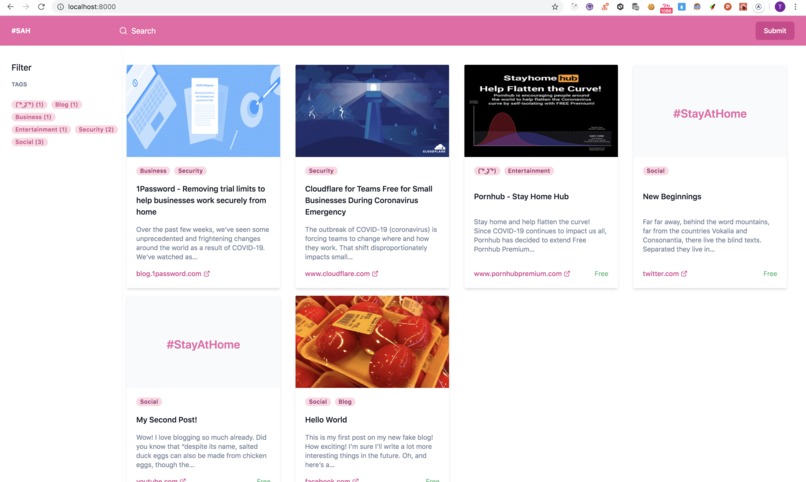Click the browser forward arrow
This screenshot has height=482, width=806.
(26, 7)
